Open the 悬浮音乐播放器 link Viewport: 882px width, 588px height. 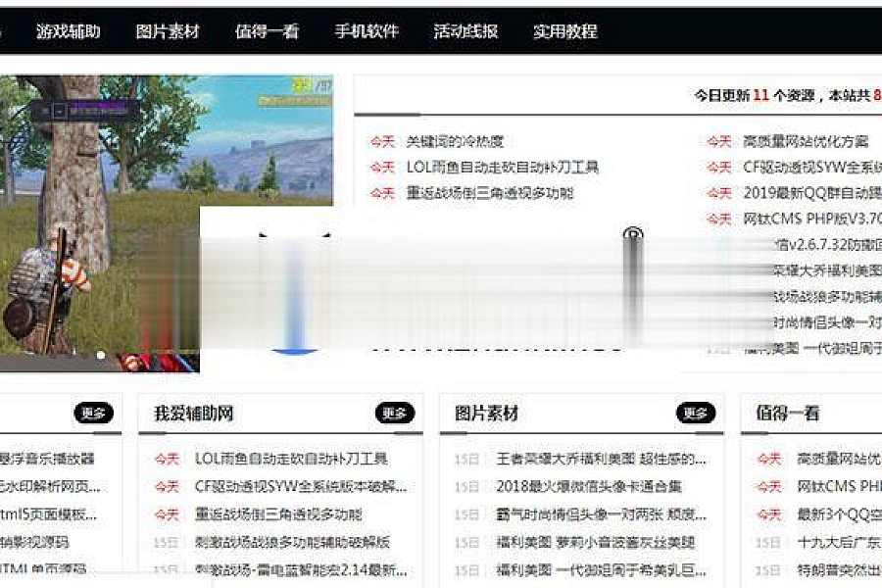point(47,459)
